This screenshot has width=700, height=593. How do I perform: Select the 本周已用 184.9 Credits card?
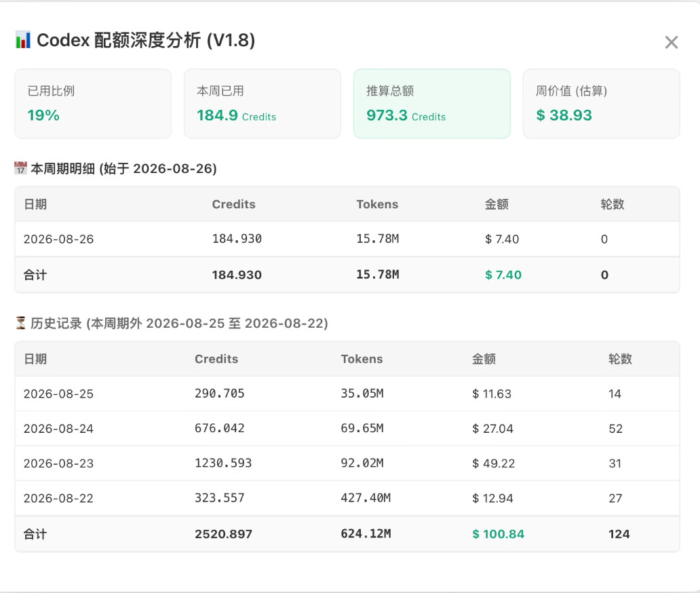pyautogui.click(x=262, y=104)
